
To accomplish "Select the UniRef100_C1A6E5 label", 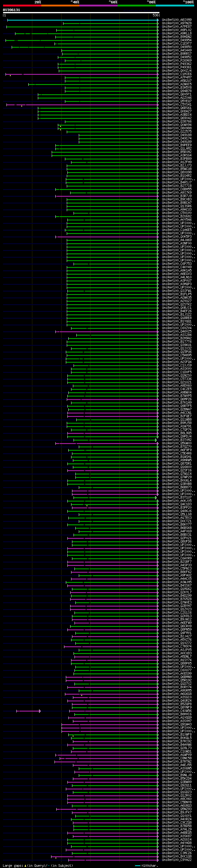I will [176, 230].
